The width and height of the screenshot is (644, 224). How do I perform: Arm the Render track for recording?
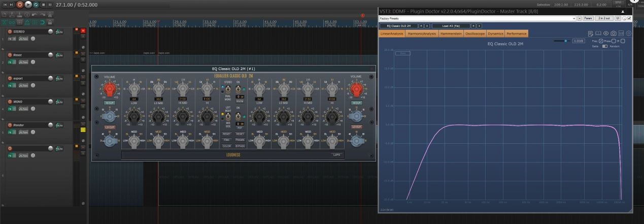point(10,125)
